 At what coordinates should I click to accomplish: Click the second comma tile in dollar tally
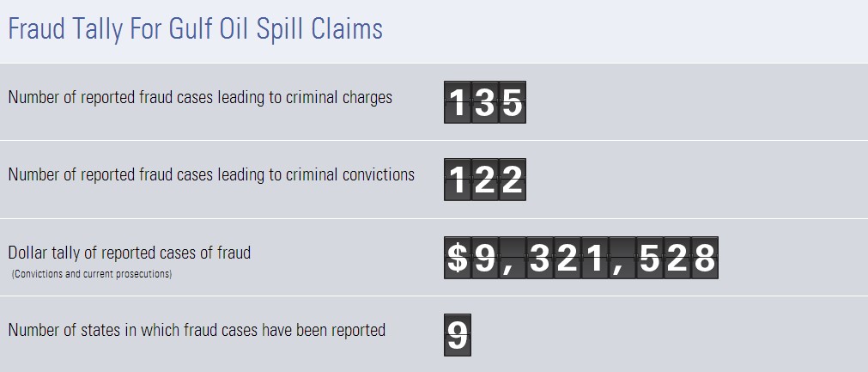(621, 259)
